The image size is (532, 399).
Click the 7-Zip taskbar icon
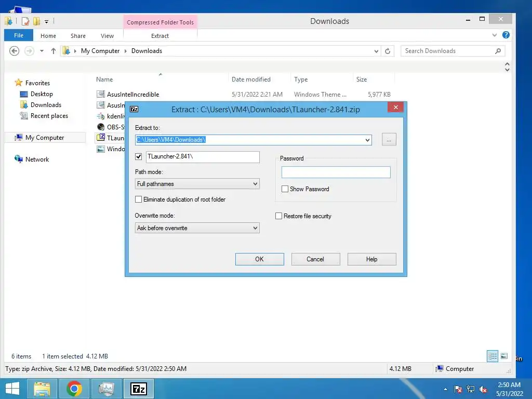(138, 389)
